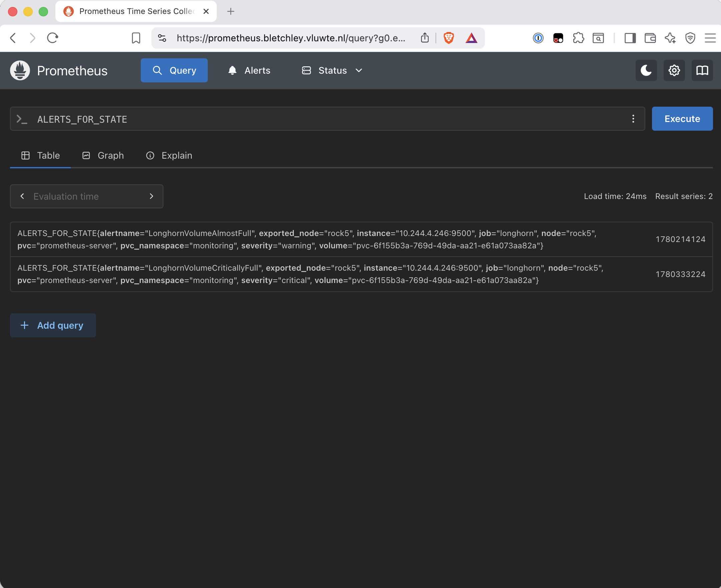Open site settings icon in address bar
The width and height of the screenshot is (721, 588).
(162, 38)
